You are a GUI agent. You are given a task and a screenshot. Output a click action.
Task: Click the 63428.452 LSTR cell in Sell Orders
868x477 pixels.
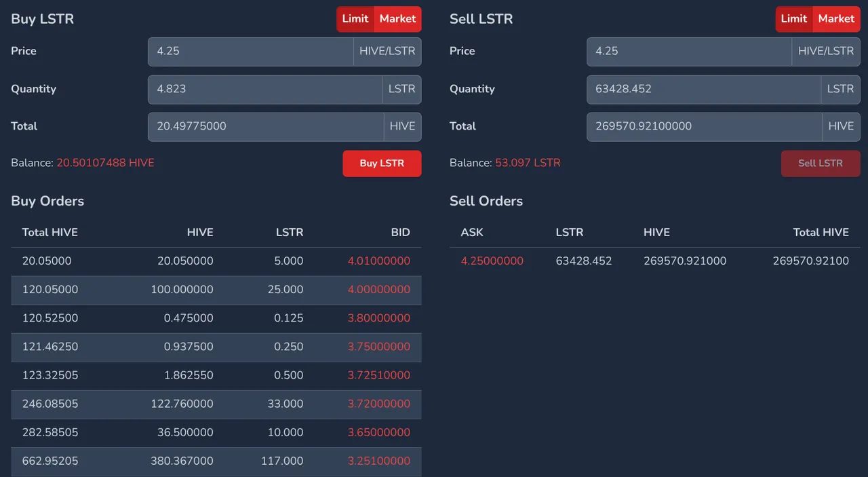point(583,261)
